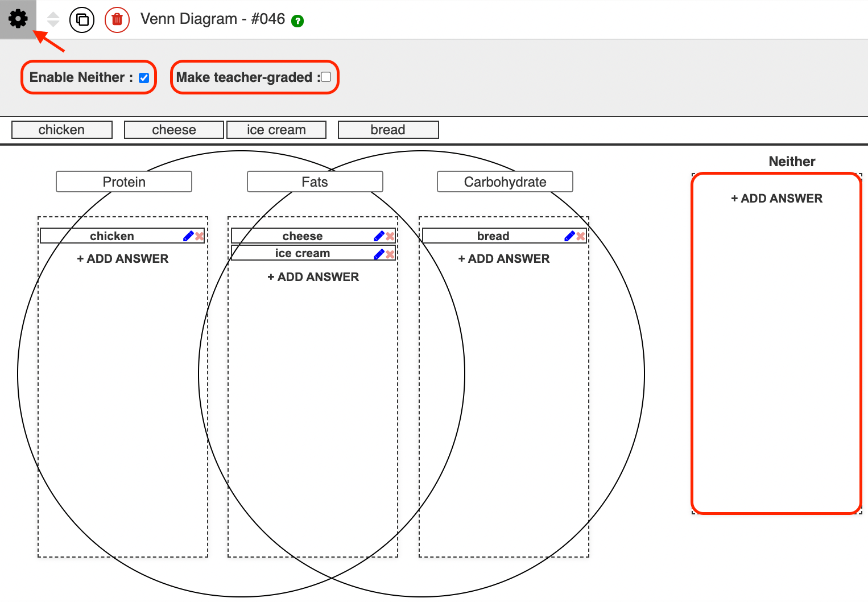Select the bread item in the word bank
The image size is (868, 602).
point(388,129)
